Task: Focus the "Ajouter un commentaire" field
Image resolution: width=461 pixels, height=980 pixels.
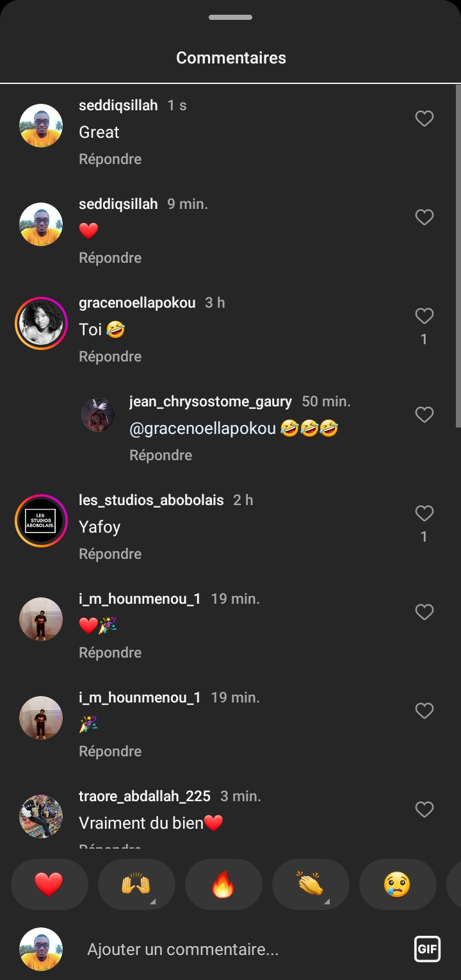Action: point(243,949)
